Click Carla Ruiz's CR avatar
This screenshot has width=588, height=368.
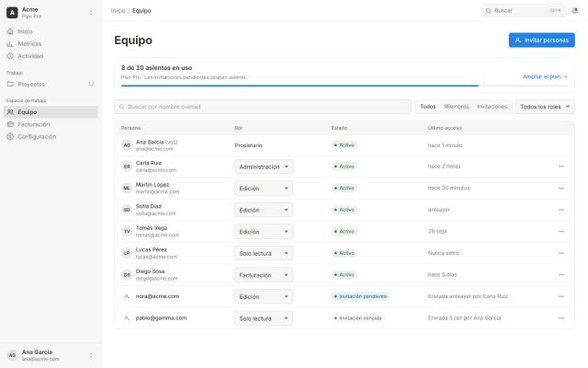point(127,167)
